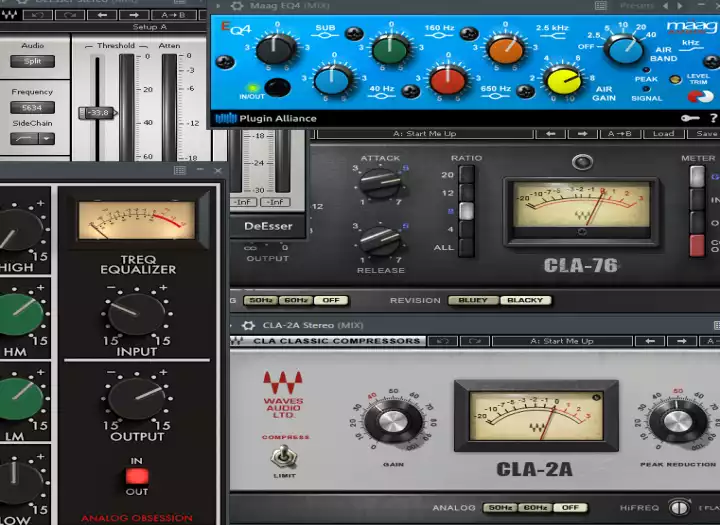Copy DeEsser setup A to B
This screenshot has width=720, height=525.
[174, 15]
